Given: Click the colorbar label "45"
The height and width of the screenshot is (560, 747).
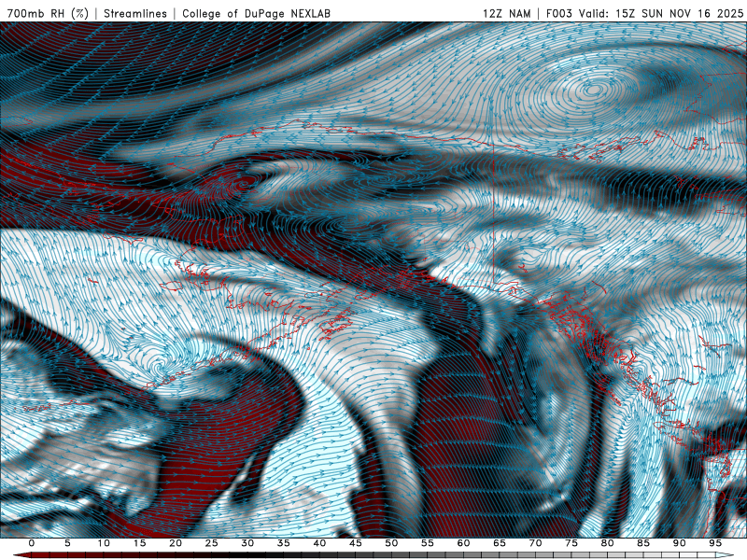Looking at the screenshot, I should click(356, 543).
